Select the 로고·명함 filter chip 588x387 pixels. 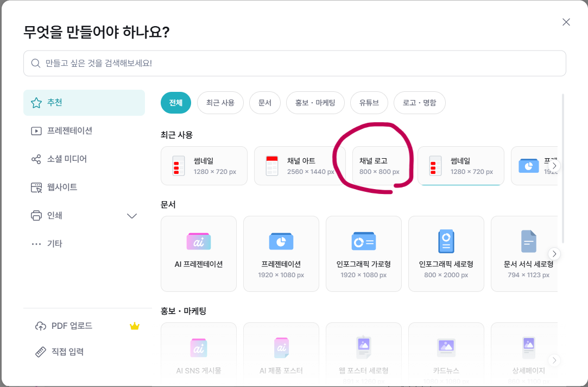click(x=419, y=102)
